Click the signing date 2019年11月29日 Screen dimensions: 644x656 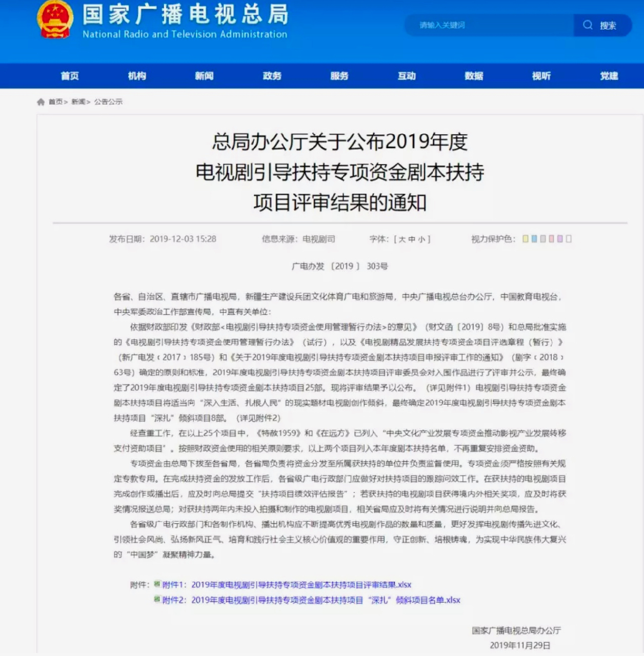point(520,646)
